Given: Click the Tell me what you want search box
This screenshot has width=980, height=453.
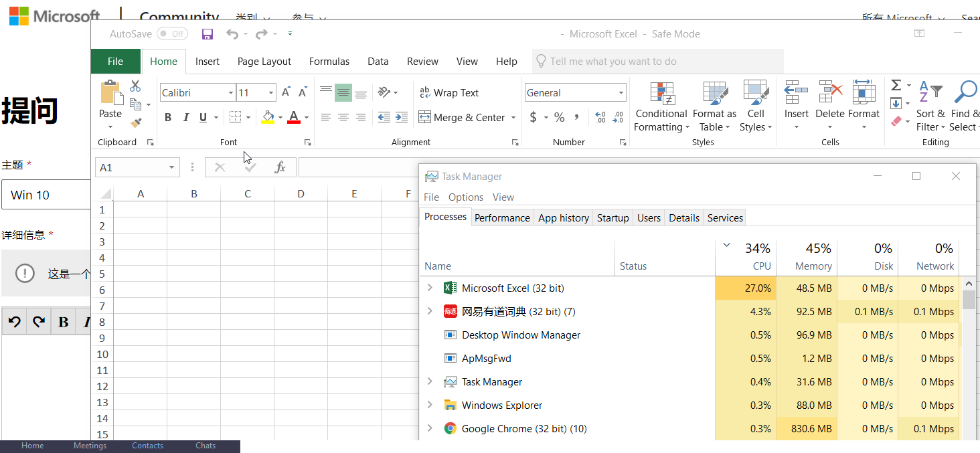Looking at the screenshot, I should click(x=658, y=61).
